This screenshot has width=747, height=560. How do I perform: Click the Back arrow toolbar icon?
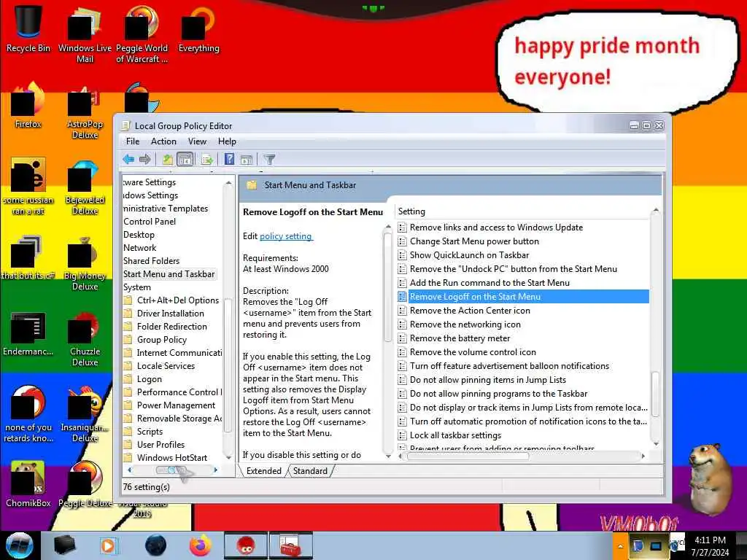coord(128,160)
